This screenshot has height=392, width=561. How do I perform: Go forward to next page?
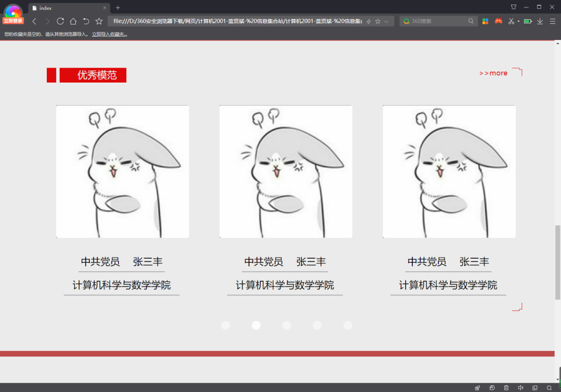[x=47, y=21]
